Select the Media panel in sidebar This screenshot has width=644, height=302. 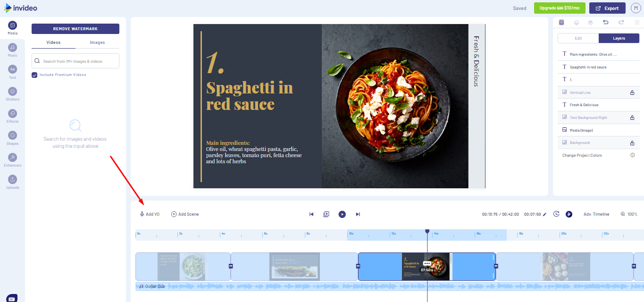point(12,28)
